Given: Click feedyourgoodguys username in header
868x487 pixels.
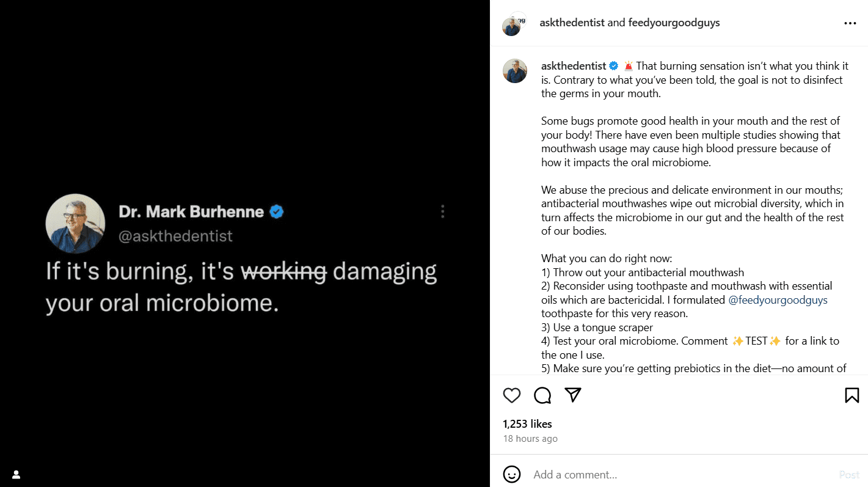Looking at the screenshot, I should click(674, 23).
